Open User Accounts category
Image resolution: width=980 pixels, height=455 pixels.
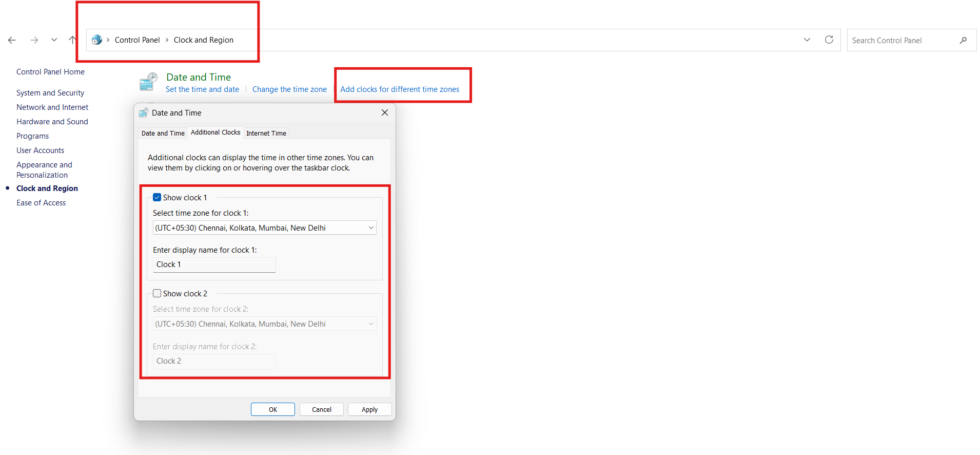pos(41,150)
